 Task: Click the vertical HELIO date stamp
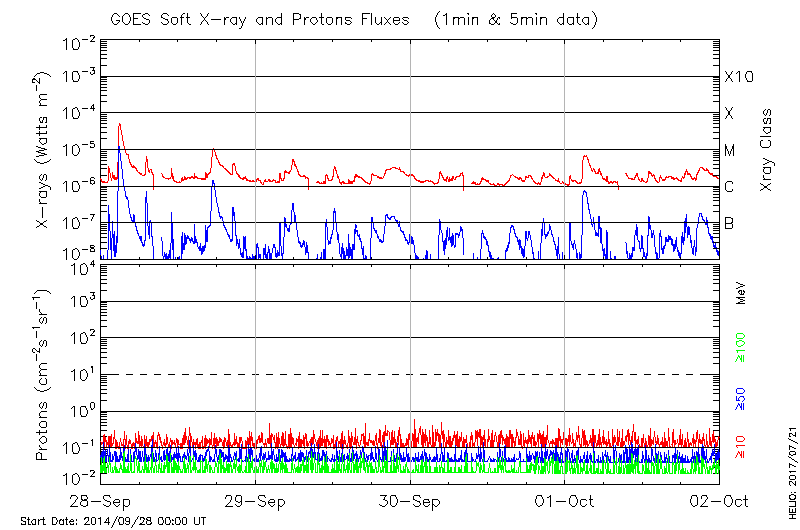791,463
